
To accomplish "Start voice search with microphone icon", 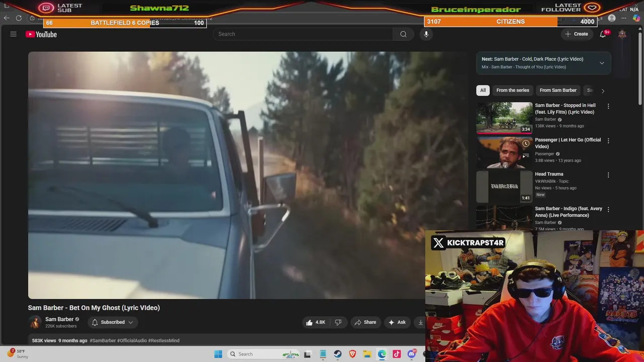I will pos(426,34).
